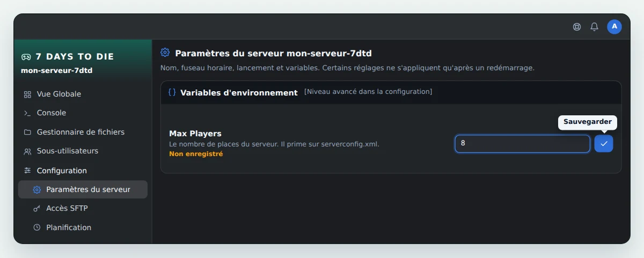The width and height of the screenshot is (644, 258).
Task: Click the Configuration sliders icon
Action: pos(27,171)
